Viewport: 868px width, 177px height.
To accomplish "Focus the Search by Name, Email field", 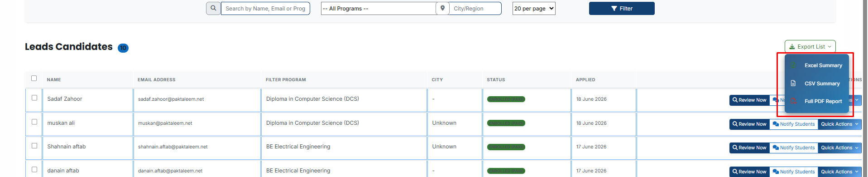I will [265, 8].
